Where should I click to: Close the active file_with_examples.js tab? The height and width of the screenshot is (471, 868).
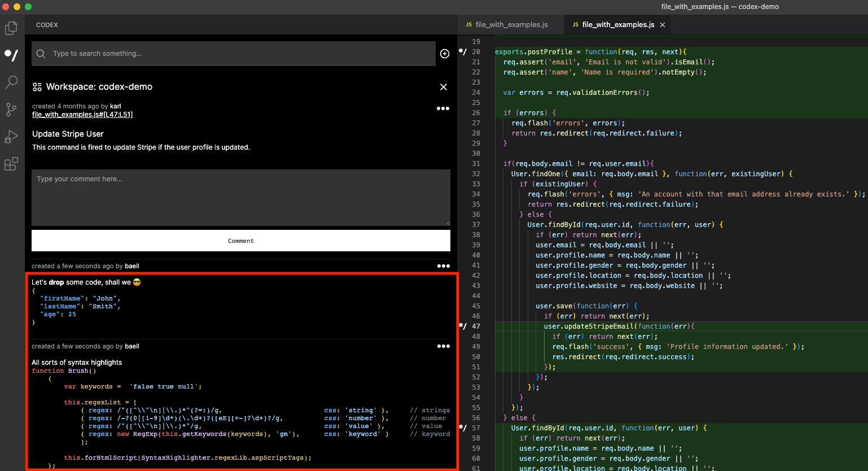[663, 25]
